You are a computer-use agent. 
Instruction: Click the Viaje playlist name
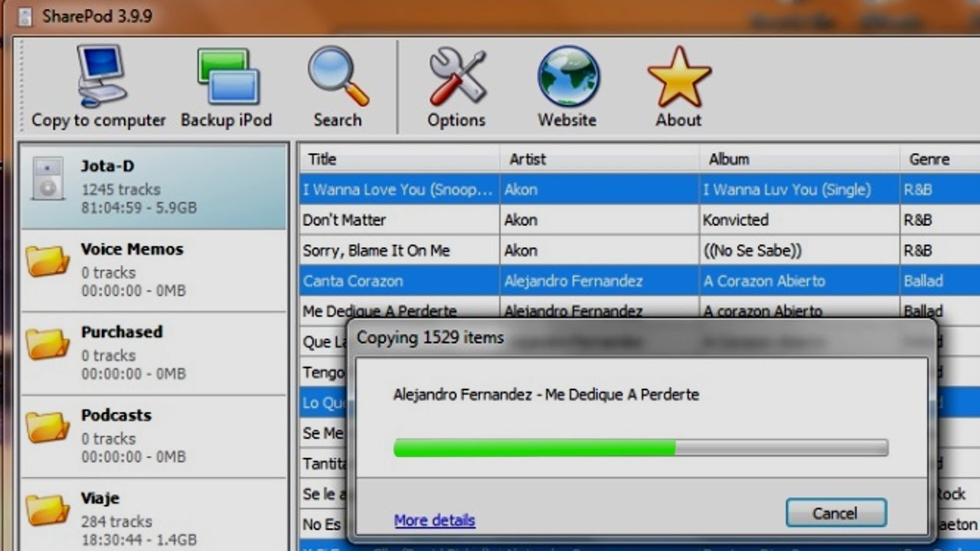100,498
